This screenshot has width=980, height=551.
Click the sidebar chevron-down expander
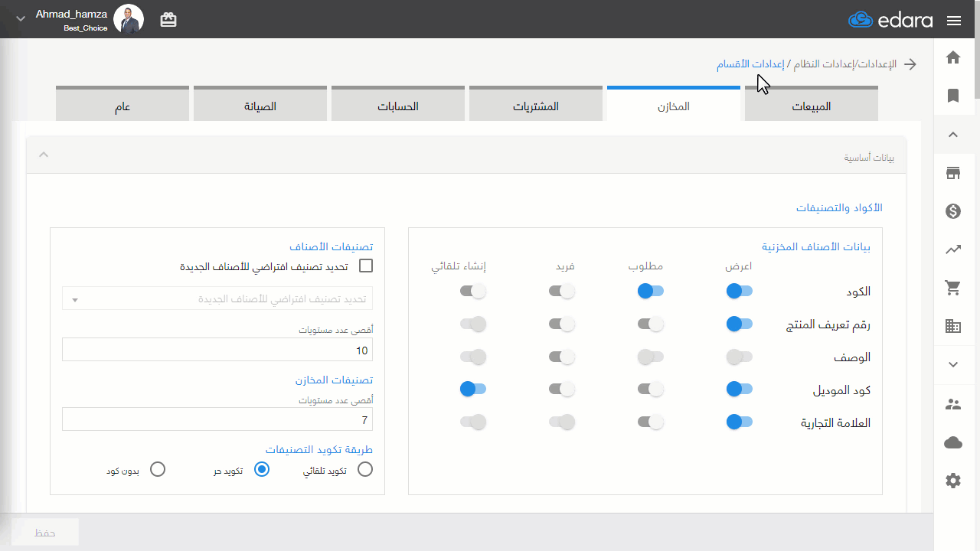pyautogui.click(x=953, y=364)
